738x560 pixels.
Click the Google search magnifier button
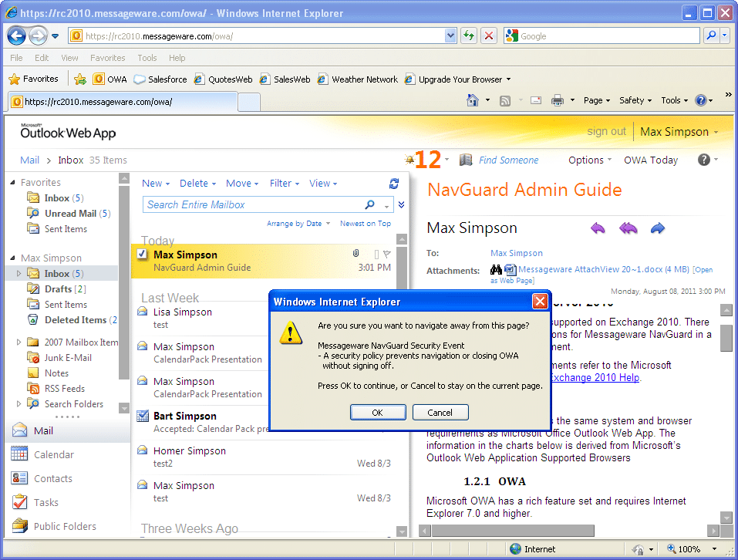pyautogui.click(x=711, y=35)
